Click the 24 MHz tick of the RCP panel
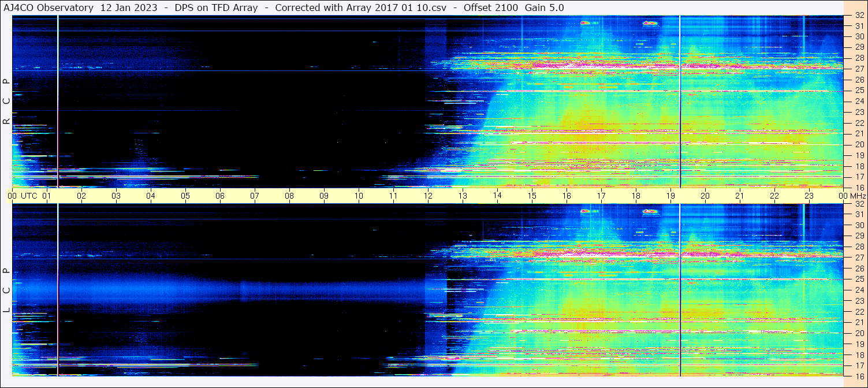The height and width of the screenshot is (388, 868). point(859,101)
